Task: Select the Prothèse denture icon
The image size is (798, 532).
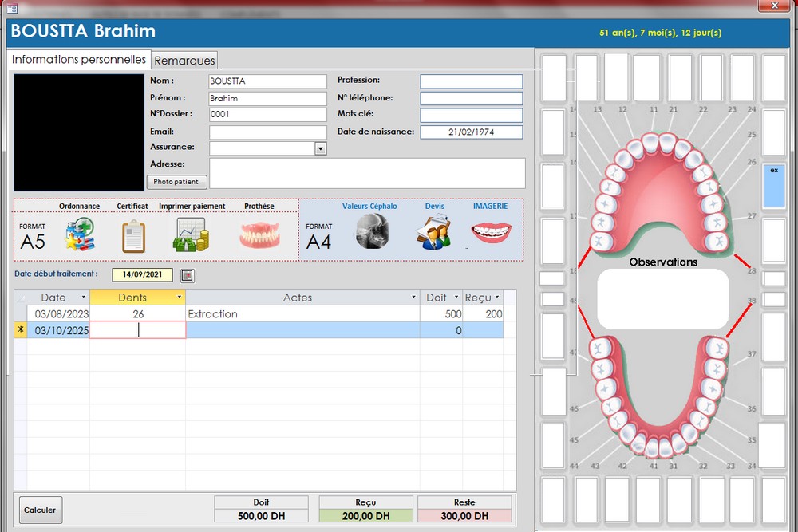Action: tap(260, 234)
